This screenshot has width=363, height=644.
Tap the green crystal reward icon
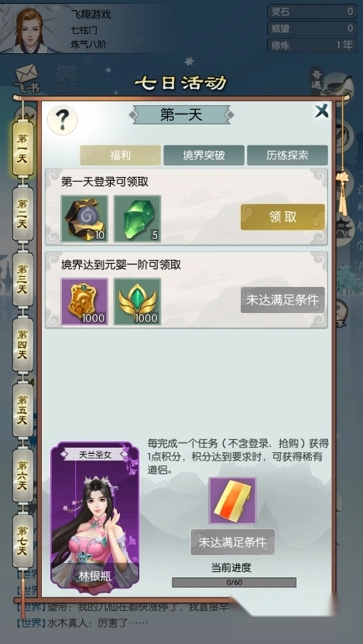click(x=137, y=219)
